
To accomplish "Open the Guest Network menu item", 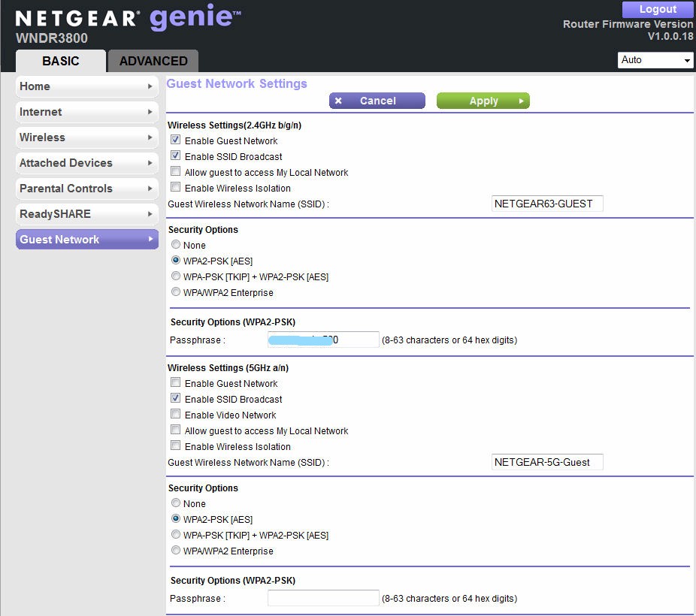I will [x=87, y=239].
